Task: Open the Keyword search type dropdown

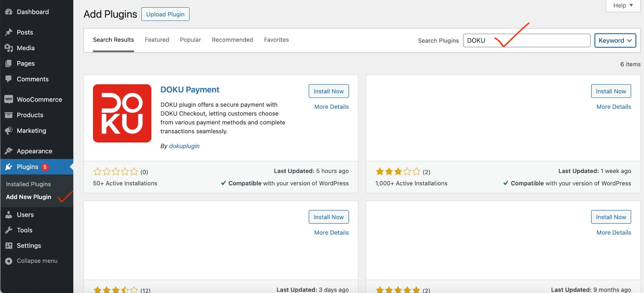Action: pyautogui.click(x=615, y=41)
